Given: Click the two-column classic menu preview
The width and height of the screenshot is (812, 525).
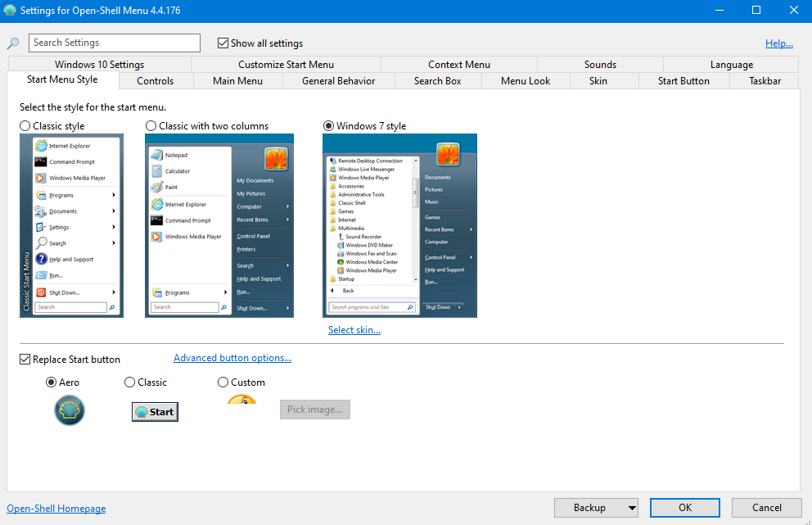Looking at the screenshot, I should coord(219,225).
